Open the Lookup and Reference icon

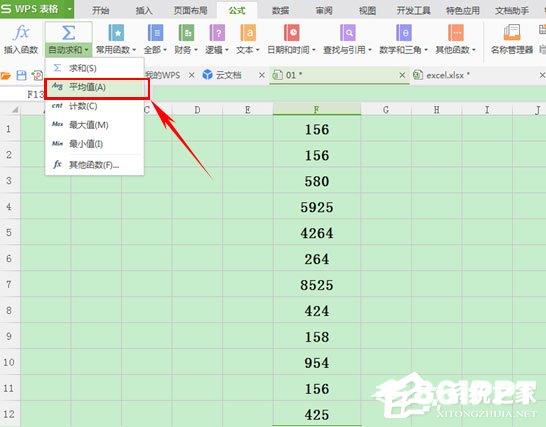pos(348,33)
